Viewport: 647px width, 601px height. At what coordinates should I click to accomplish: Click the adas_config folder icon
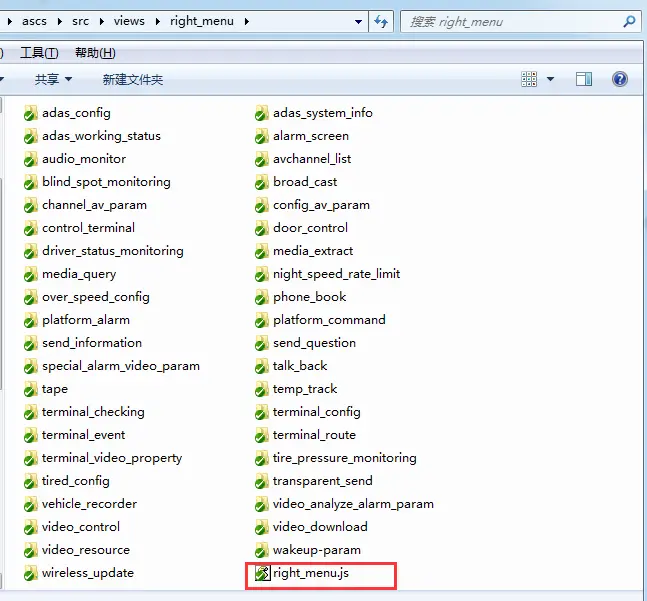[31, 113]
